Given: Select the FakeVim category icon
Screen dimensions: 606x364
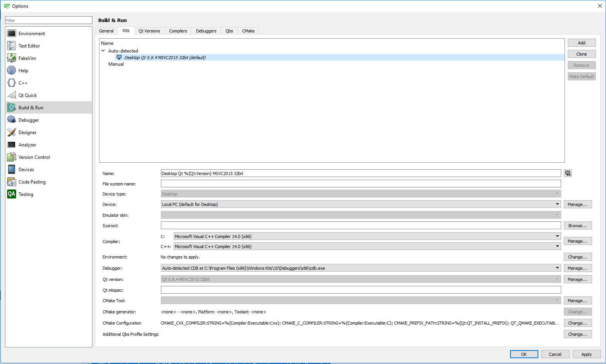Looking at the screenshot, I should click(12, 58).
